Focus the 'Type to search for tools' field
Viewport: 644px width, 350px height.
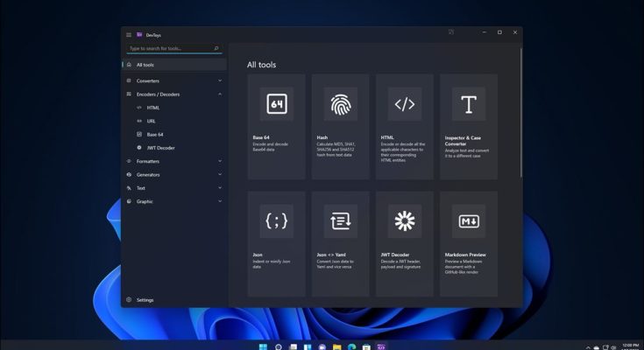168,49
